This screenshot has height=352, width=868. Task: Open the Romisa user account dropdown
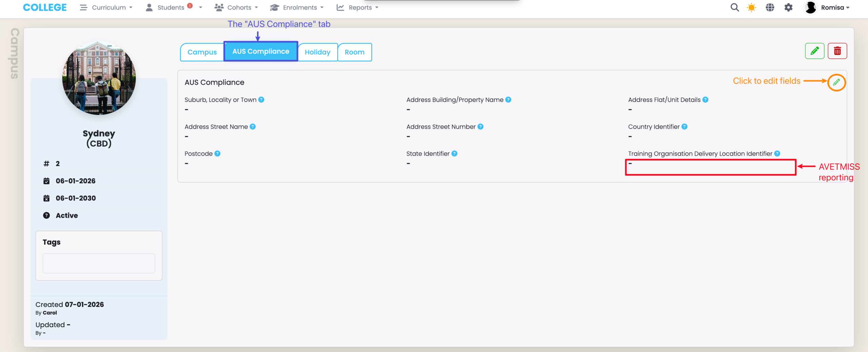[x=828, y=7]
